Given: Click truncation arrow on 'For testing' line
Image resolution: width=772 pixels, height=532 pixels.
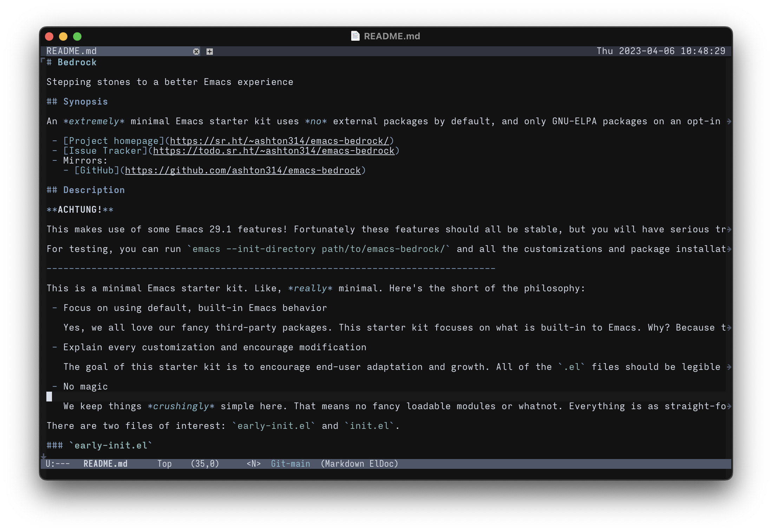Looking at the screenshot, I should [x=729, y=249].
